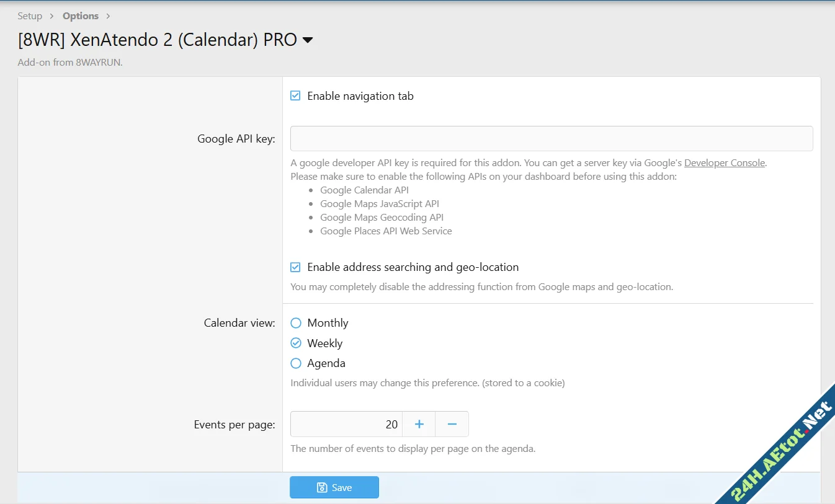Disable the Enable navigation tab checkbox
Screen dimensions: 835x504
(296, 96)
